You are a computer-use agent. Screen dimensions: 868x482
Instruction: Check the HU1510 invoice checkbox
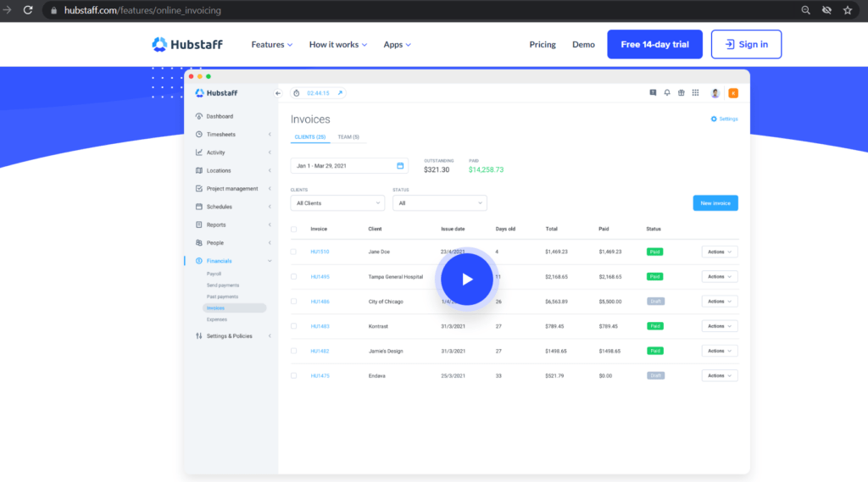pyautogui.click(x=294, y=252)
